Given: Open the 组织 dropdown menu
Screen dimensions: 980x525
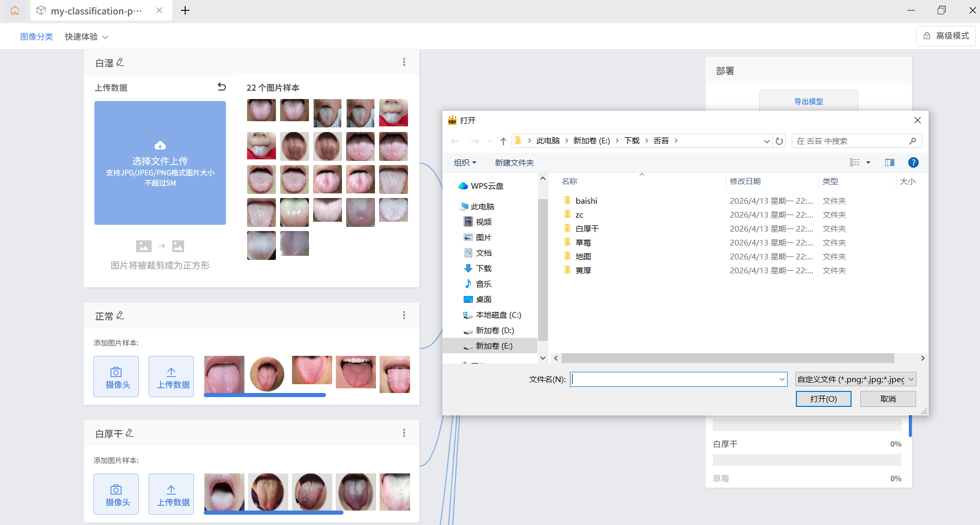Looking at the screenshot, I should [x=465, y=162].
